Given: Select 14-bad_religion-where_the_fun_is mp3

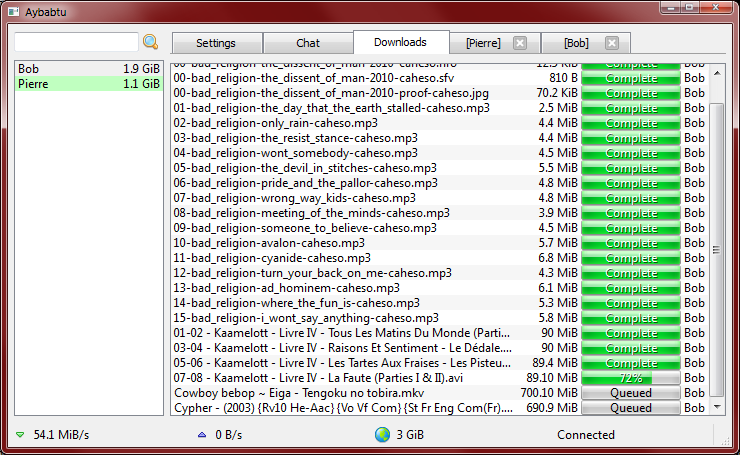Looking at the screenshot, I should (x=439, y=303).
